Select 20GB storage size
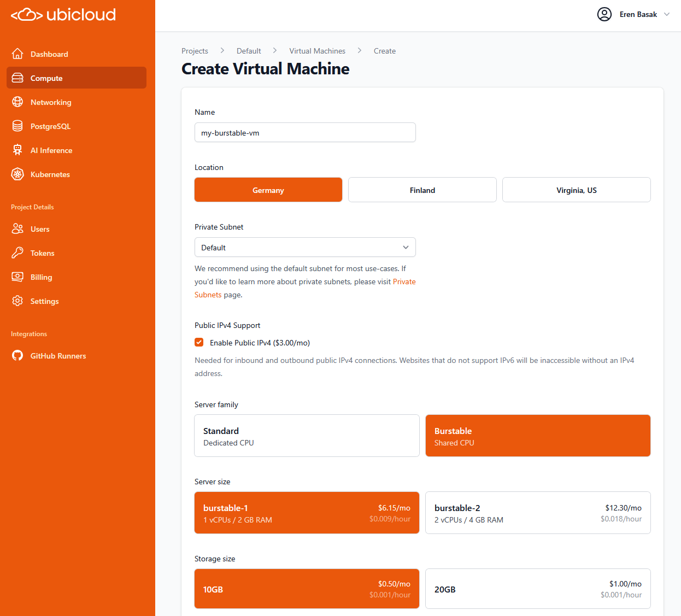 tap(538, 589)
